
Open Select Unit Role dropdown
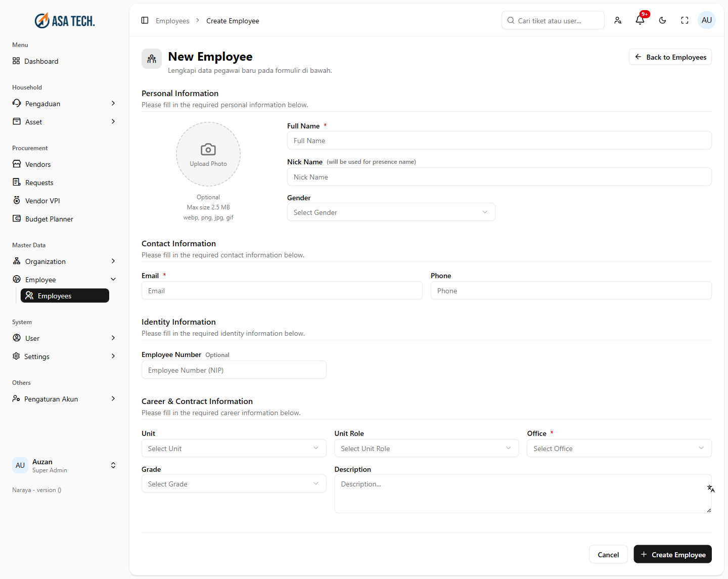click(427, 449)
